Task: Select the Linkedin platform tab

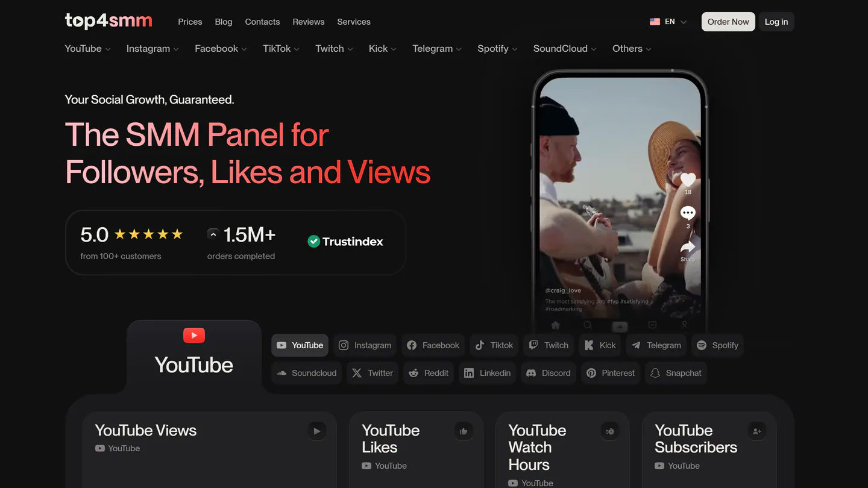Action: point(487,373)
